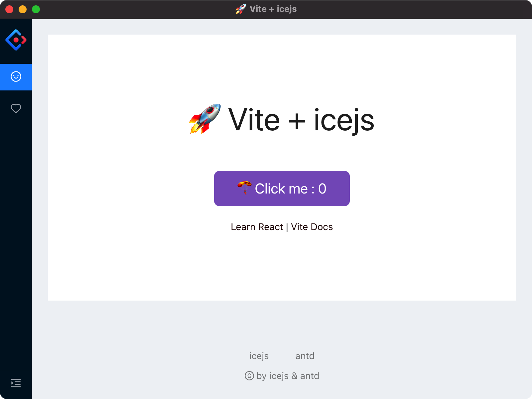Viewport: 532px width, 399px height.
Task: Click the parachute emoji on the purple button
Action: pyautogui.click(x=244, y=188)
